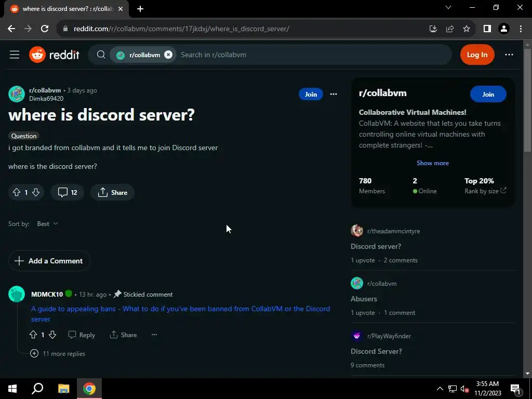Open the post's 12 comments button

[67, 192]
